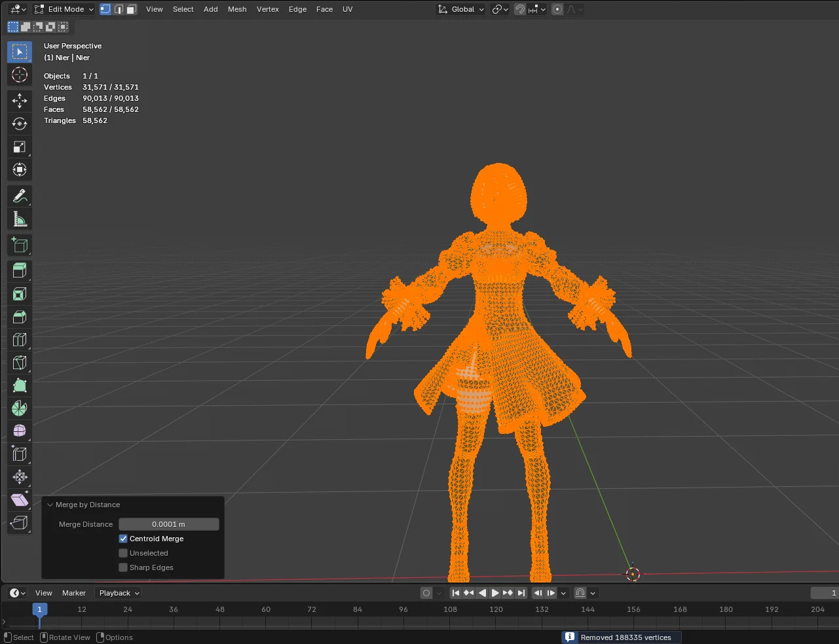
Task: Open the Playback dropdown
Action: [119, 593]
